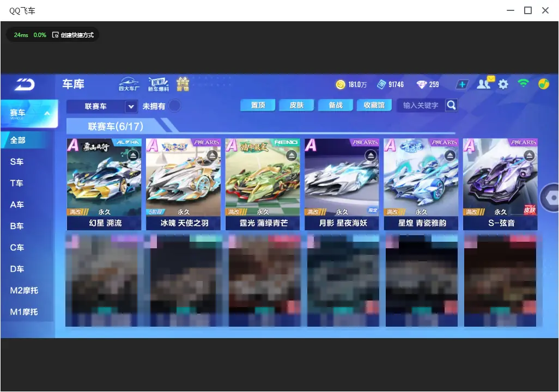Image resolution: width=559 pixels, height=392 pixels.
Task: Click the music note icon
Action: (x=543, y=84)
